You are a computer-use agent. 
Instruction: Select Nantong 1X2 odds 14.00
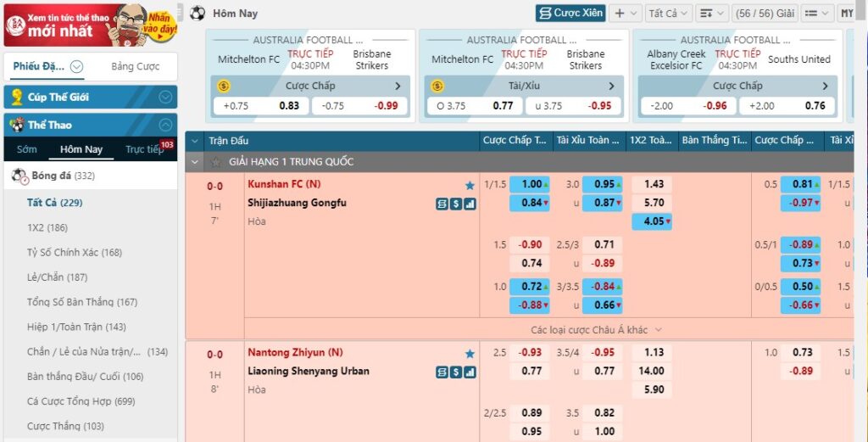[652, 371]
